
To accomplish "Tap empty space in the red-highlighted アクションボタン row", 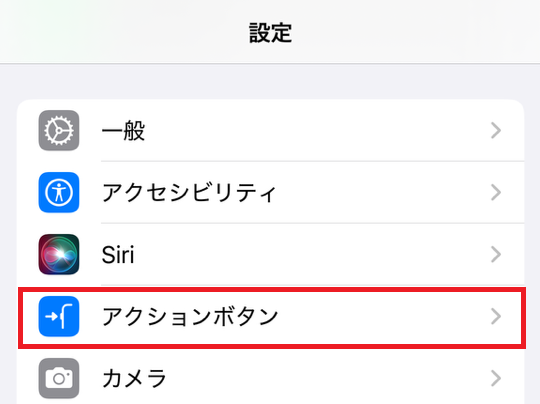I will (379, 317).
